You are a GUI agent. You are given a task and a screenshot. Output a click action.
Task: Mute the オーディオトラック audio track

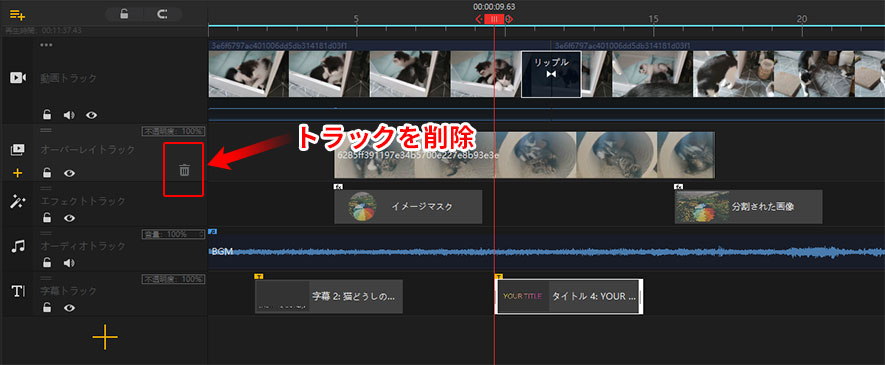click(69, 262)
